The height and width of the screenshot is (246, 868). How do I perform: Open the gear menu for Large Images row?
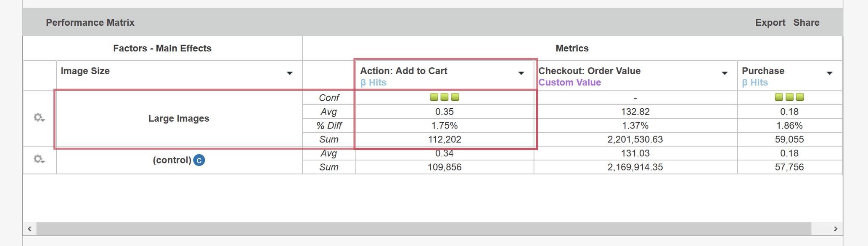[x=39, y=118]
